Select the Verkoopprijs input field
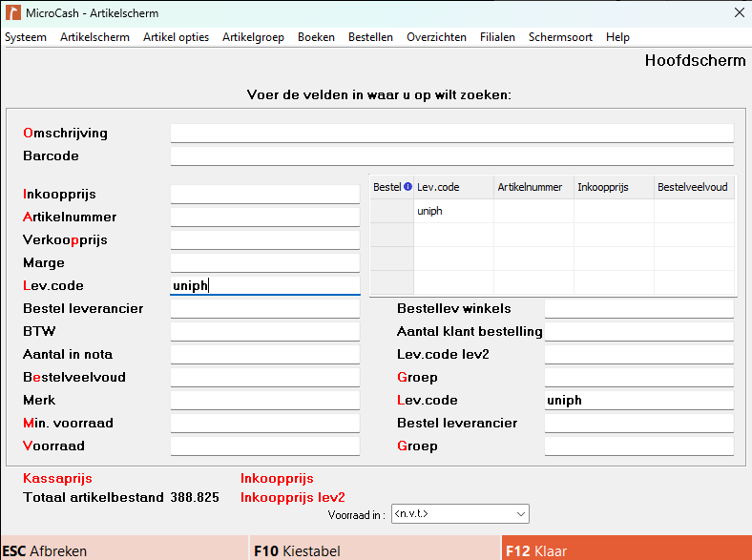 [264, 240]
